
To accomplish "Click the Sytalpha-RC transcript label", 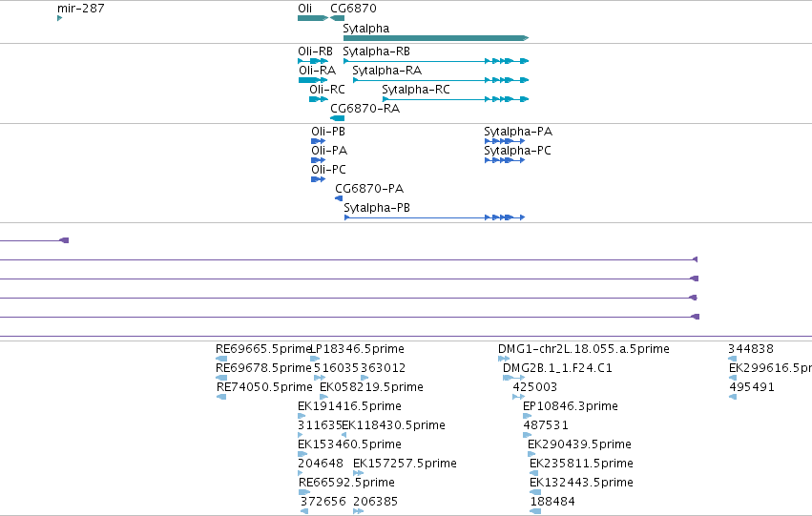I will [x=416, y=90].
